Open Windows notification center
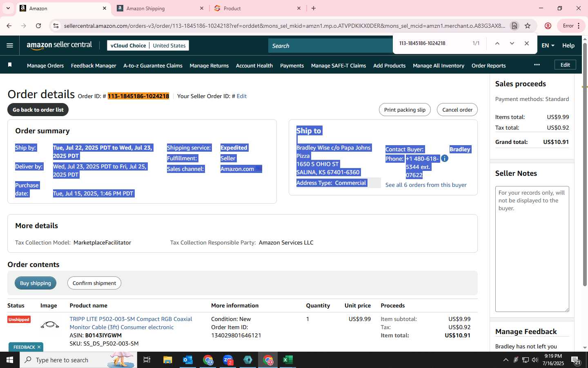 (576, 360)
